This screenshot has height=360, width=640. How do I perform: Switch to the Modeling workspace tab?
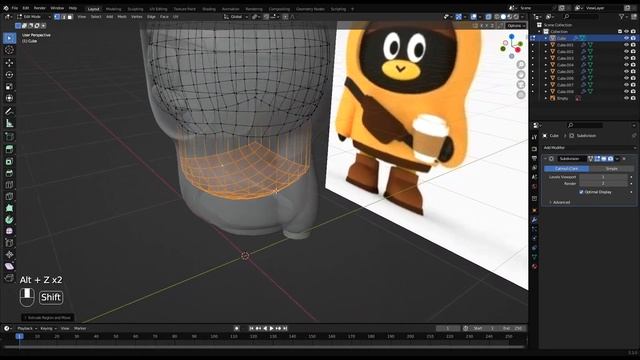[x=113, y=9]
